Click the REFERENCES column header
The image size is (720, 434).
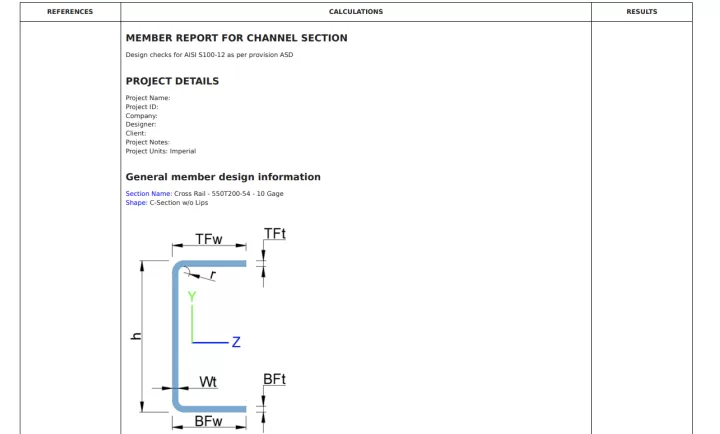(x=70, y=12)
